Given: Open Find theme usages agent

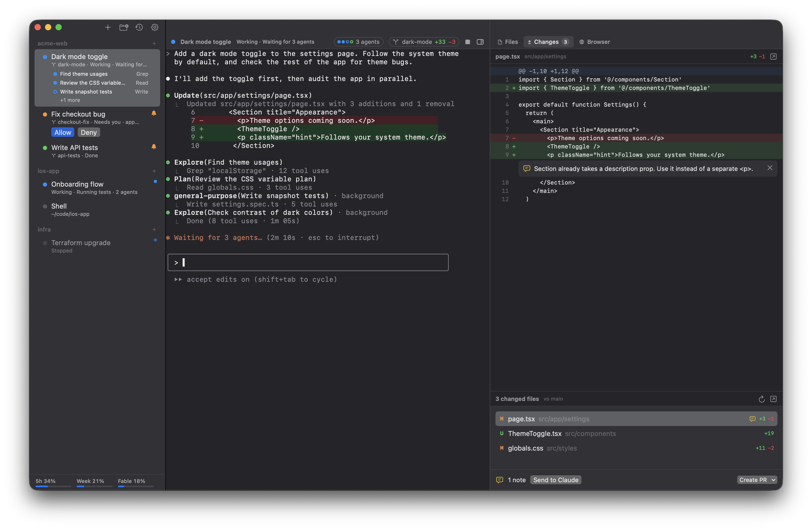Looking at the screenshot, I should point(101,74).
